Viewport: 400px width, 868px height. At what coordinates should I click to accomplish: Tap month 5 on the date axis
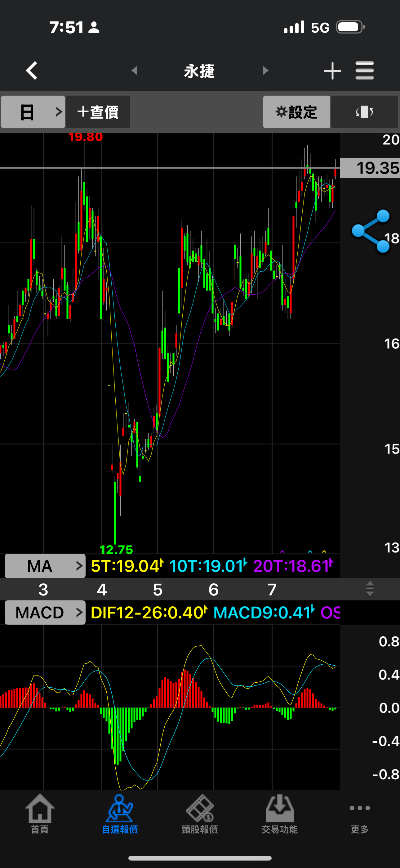coord(158,590)
